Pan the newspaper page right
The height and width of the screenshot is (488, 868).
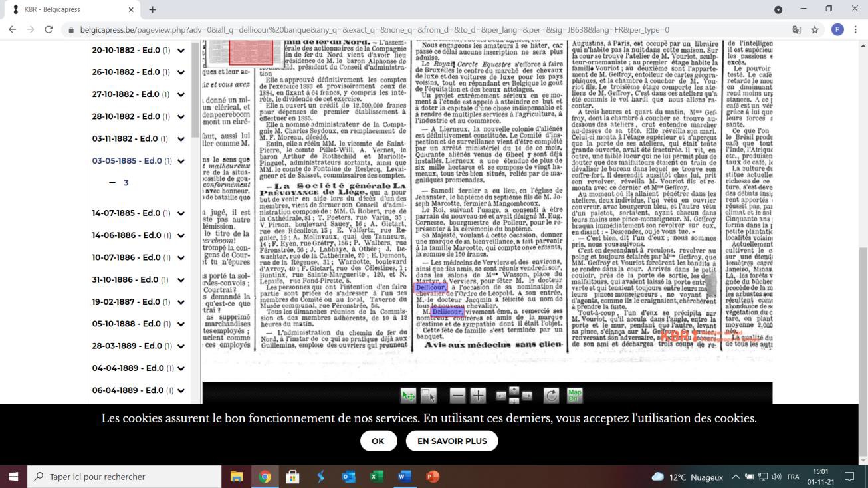pos(527,396)
